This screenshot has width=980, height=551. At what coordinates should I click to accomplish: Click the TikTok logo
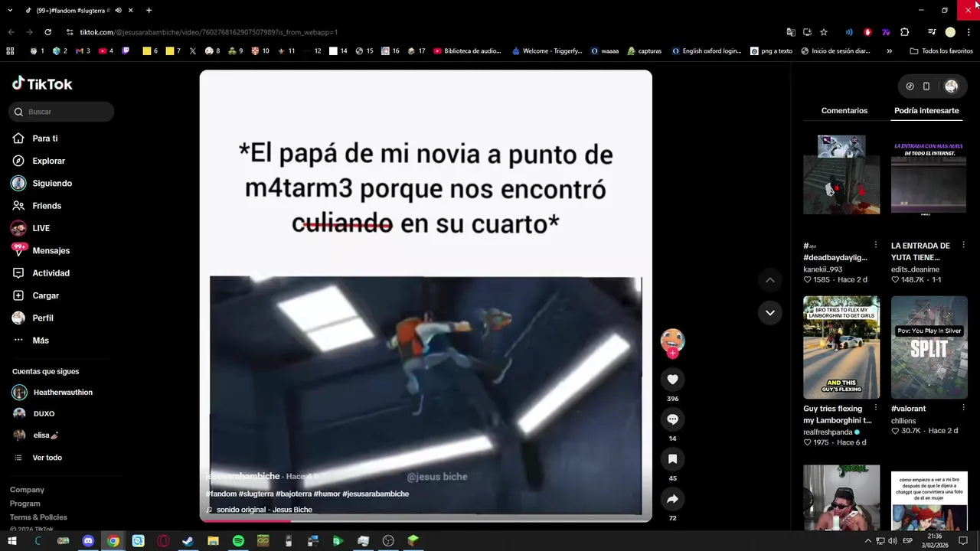42,83
